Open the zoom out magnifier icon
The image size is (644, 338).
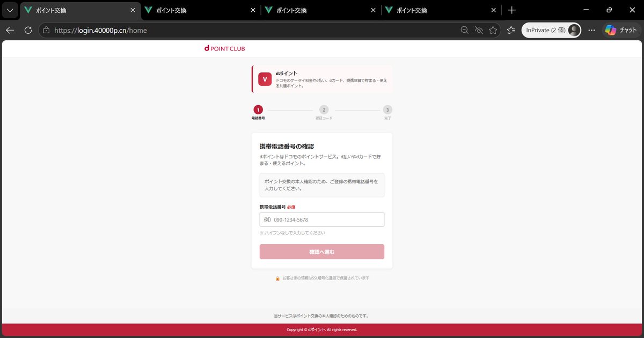point(465,31)
